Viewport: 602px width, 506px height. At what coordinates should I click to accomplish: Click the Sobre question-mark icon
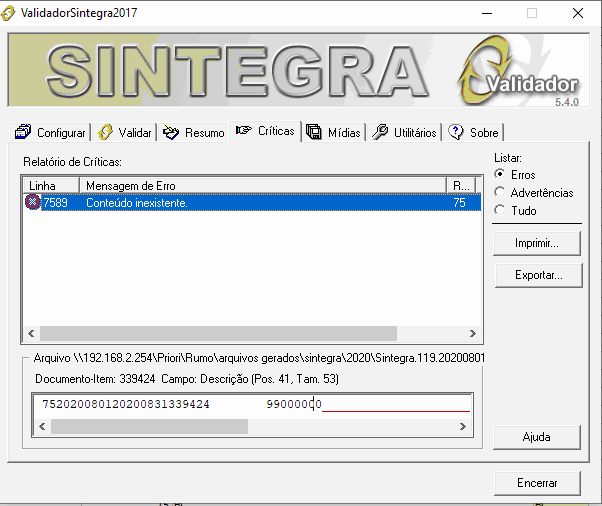(x=456, y=132)
